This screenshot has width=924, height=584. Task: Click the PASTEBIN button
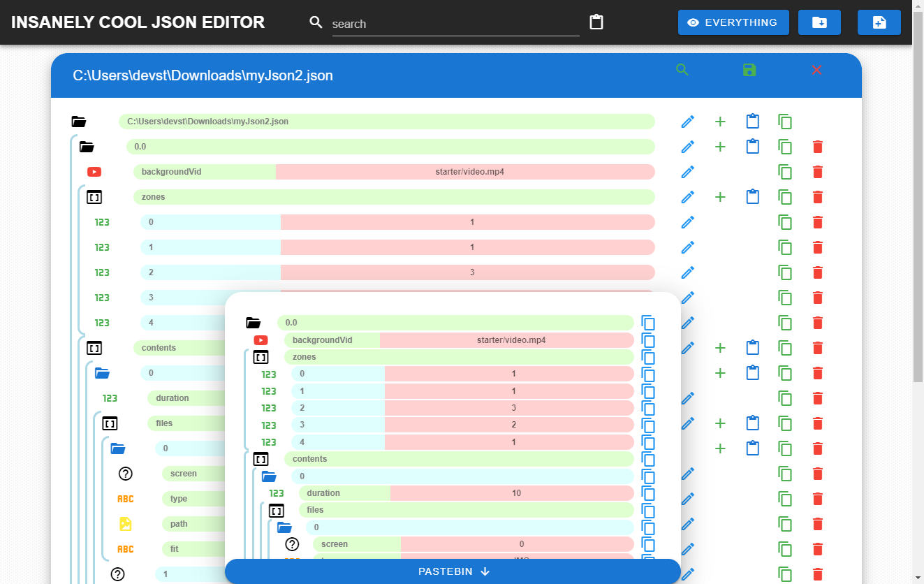tap(453, 571)
